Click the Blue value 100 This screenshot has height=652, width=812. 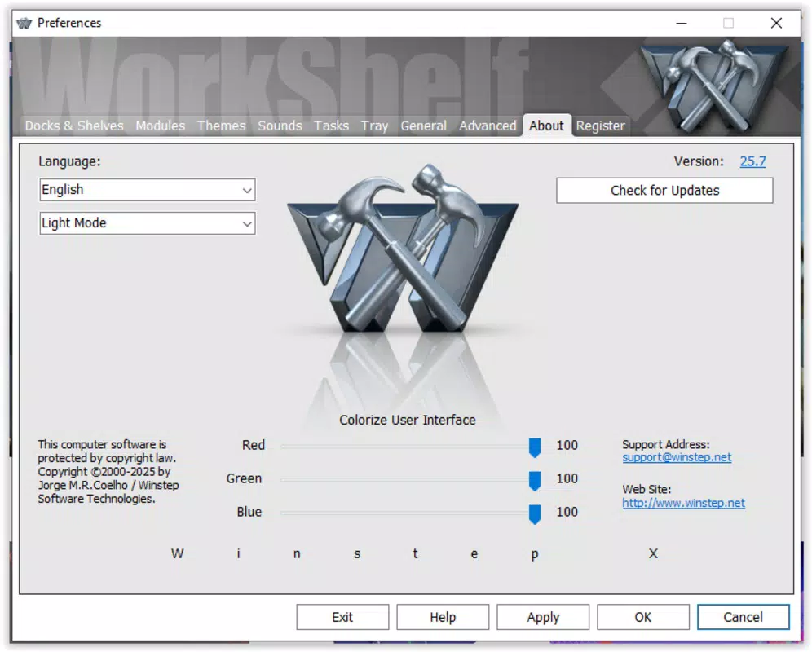[567, 512]
